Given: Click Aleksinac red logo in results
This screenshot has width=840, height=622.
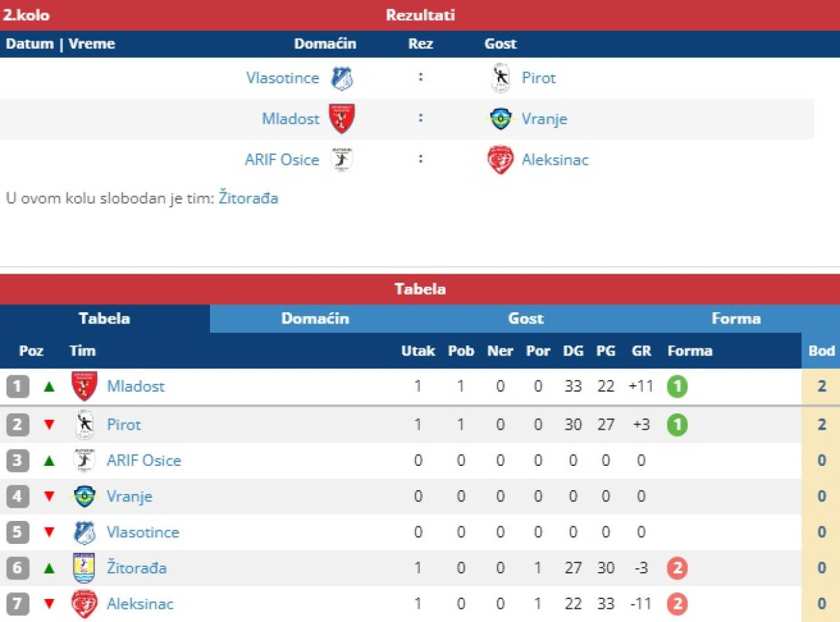Looking at the screenshot, I should pos(501,160).
